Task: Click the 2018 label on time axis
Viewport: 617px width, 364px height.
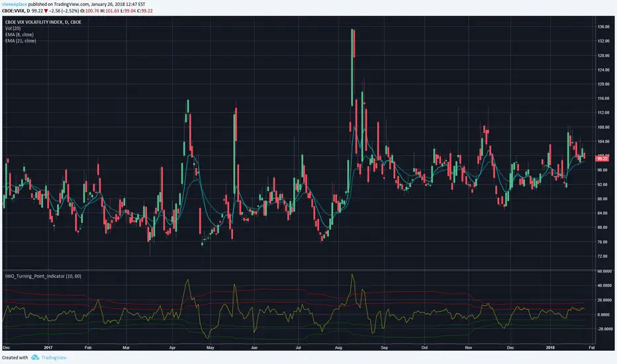Action: tap(550, 347)
